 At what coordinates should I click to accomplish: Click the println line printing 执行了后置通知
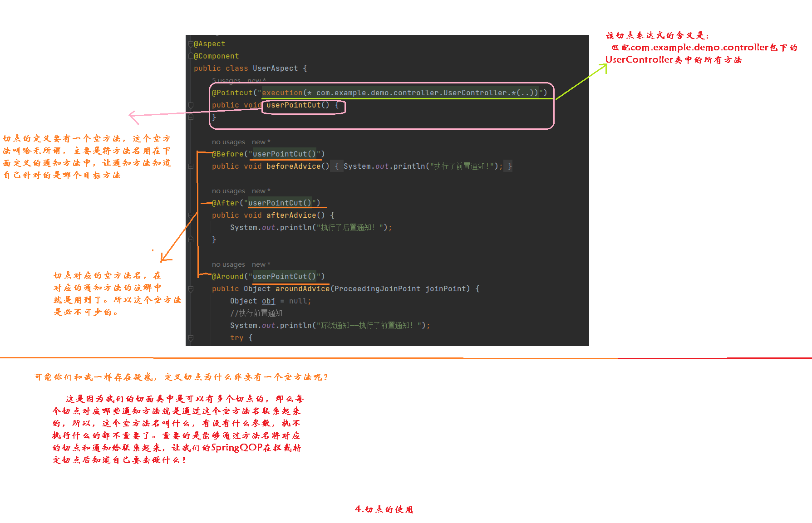coord(311,228)
